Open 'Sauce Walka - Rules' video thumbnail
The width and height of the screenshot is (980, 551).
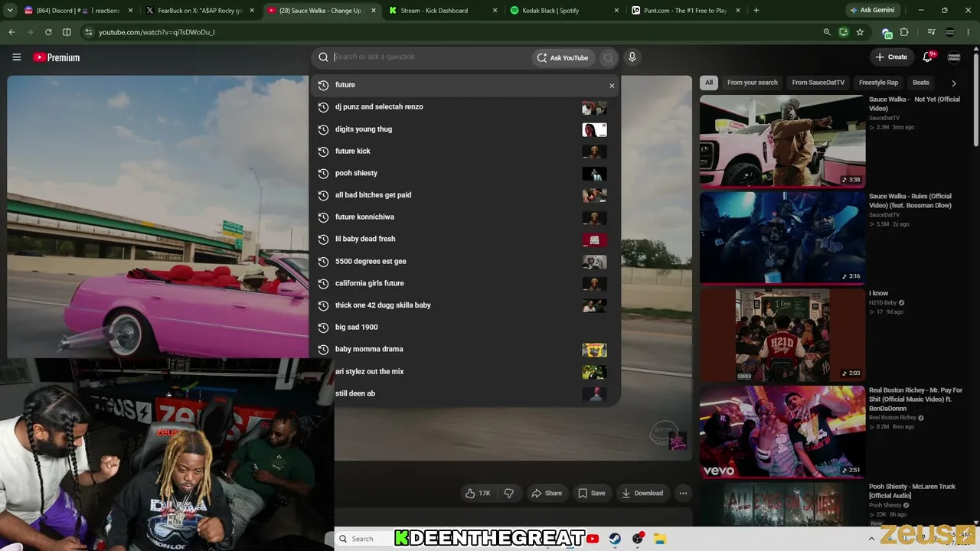pyautogui.click(x=782, y=237)
